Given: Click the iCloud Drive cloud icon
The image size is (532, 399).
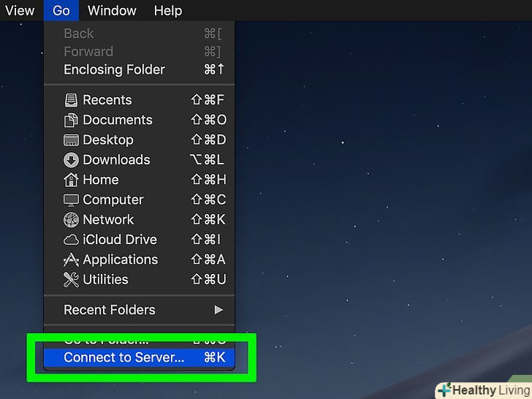Looking at the screenshot, I should 71,240.
